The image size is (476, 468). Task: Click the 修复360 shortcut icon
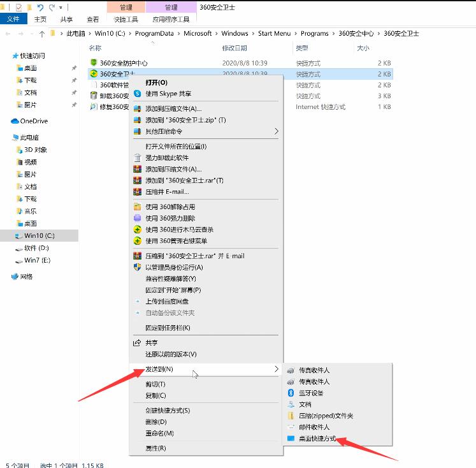(94, 106)
